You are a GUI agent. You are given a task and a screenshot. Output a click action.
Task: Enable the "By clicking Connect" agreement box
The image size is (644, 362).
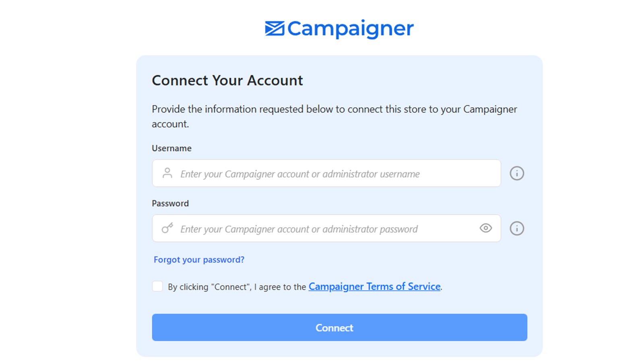[157, 286]
